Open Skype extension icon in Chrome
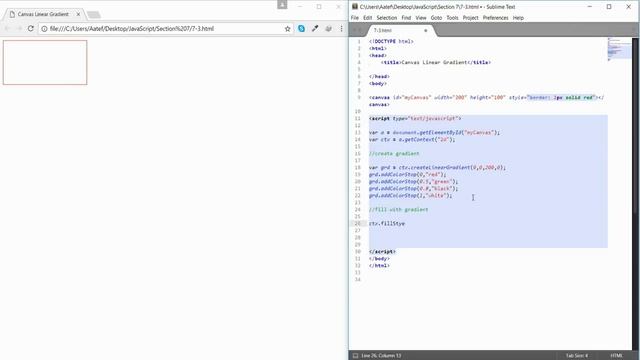This screenshot has height=360, width=640. 301,29
